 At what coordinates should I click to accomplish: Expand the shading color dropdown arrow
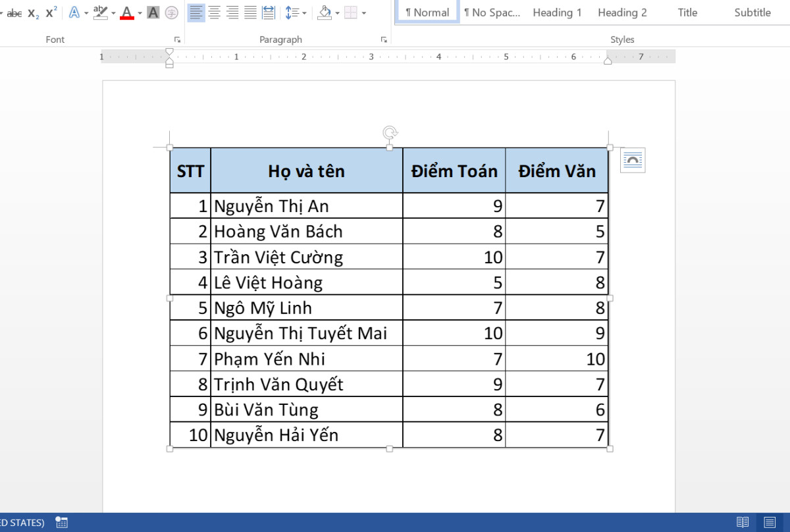click(x=338, y=13)
